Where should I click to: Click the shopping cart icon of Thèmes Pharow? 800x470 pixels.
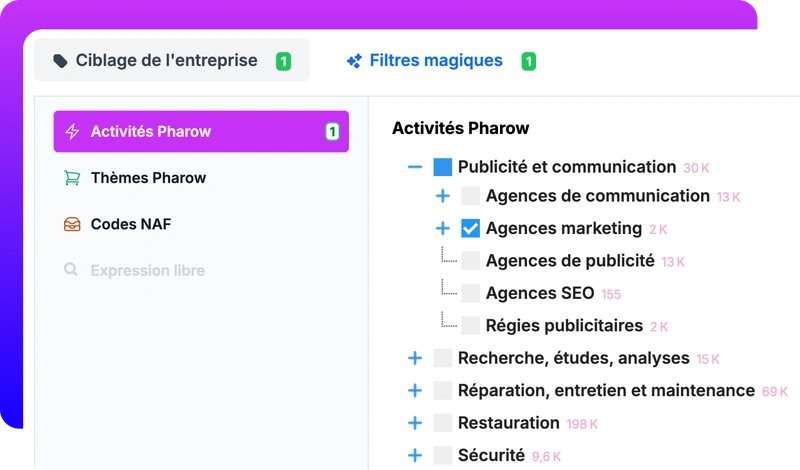coord(72,178)
